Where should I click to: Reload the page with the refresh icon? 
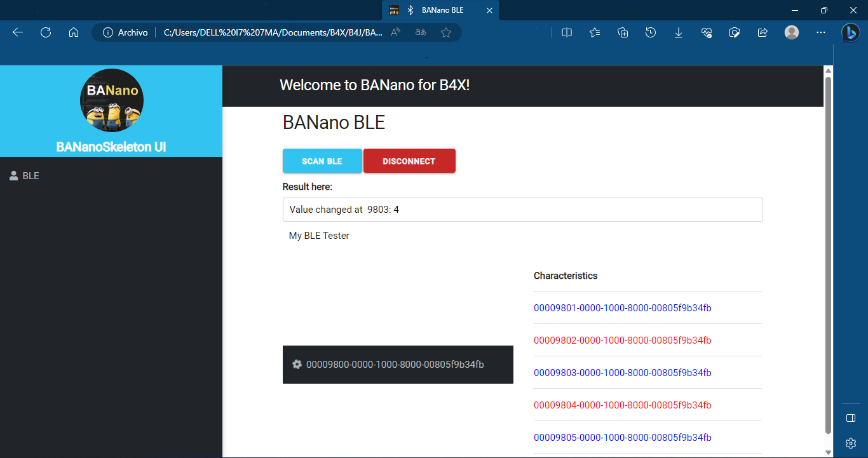coord(46,32)
